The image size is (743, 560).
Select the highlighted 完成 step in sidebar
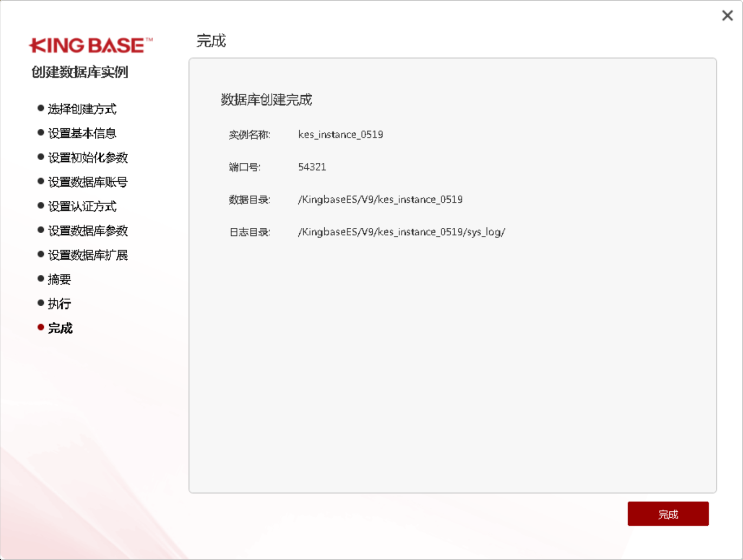point(60,328)
